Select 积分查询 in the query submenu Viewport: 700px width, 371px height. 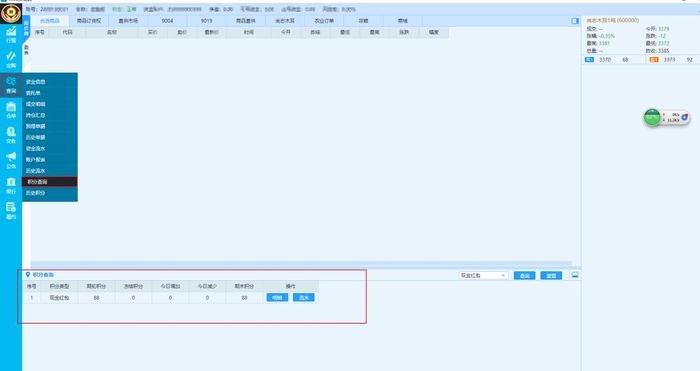(x=50, y=182)
